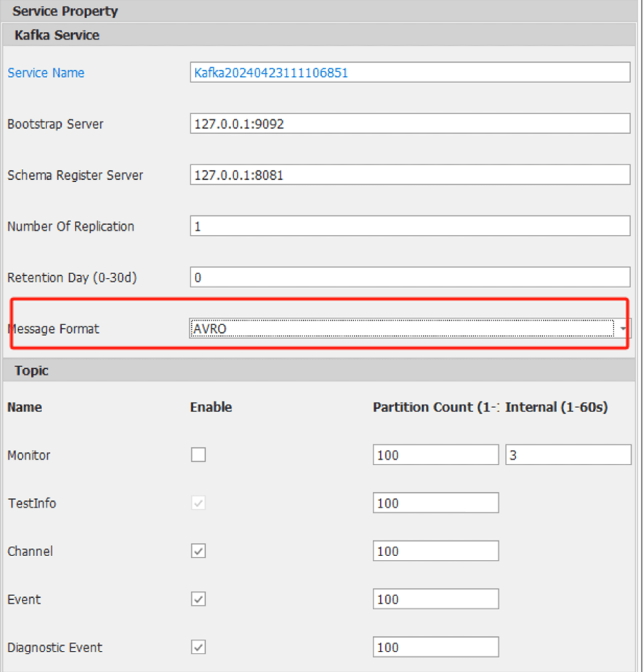Viewport: 644px width, 672px height.
Task: Click the Retention Day input field
Action: coord(410,277)
